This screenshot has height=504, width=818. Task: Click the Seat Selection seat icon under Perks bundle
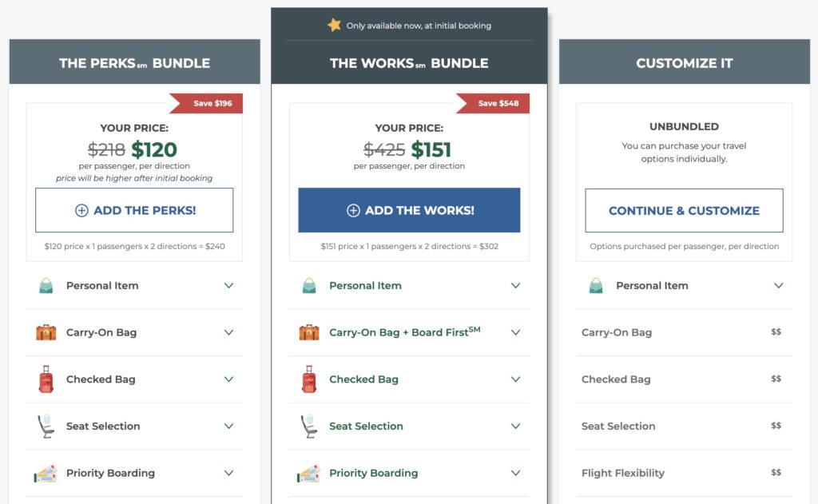(46, 427)
